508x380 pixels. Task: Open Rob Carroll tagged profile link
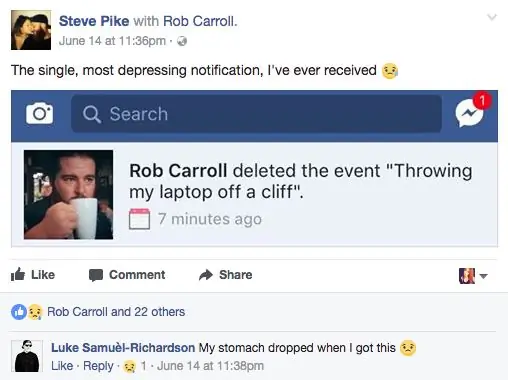[199, 21]
